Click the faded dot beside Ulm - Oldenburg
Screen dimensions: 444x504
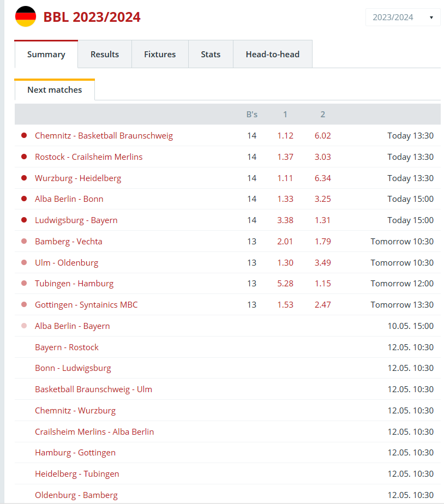(x=24, y=262)
